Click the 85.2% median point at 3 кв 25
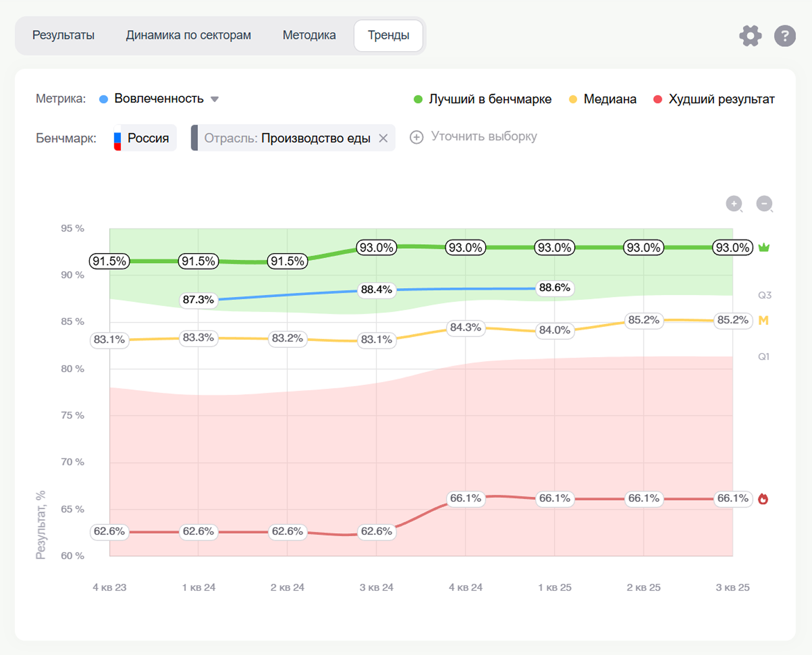 [x=733, y=320]
